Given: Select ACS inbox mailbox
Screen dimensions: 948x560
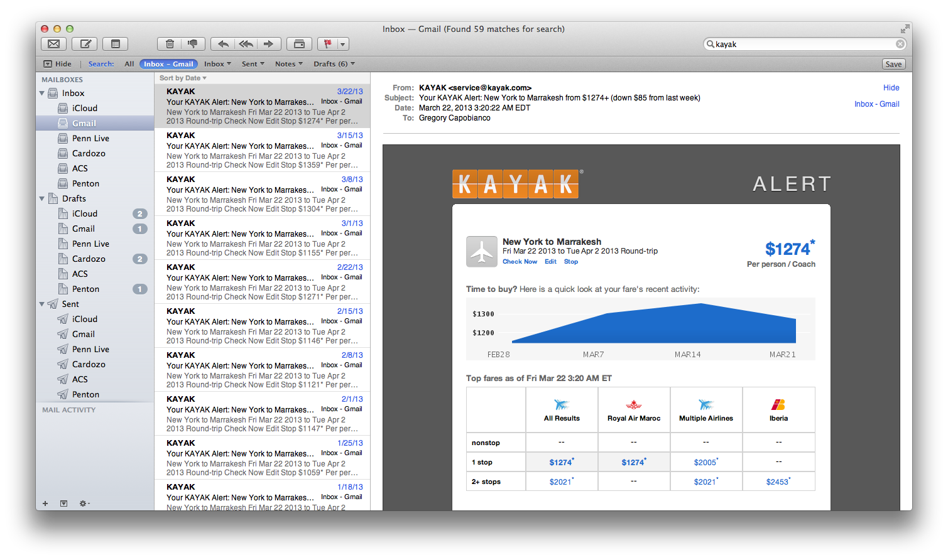Looking at the screenshot, I should tap(95, 168).
